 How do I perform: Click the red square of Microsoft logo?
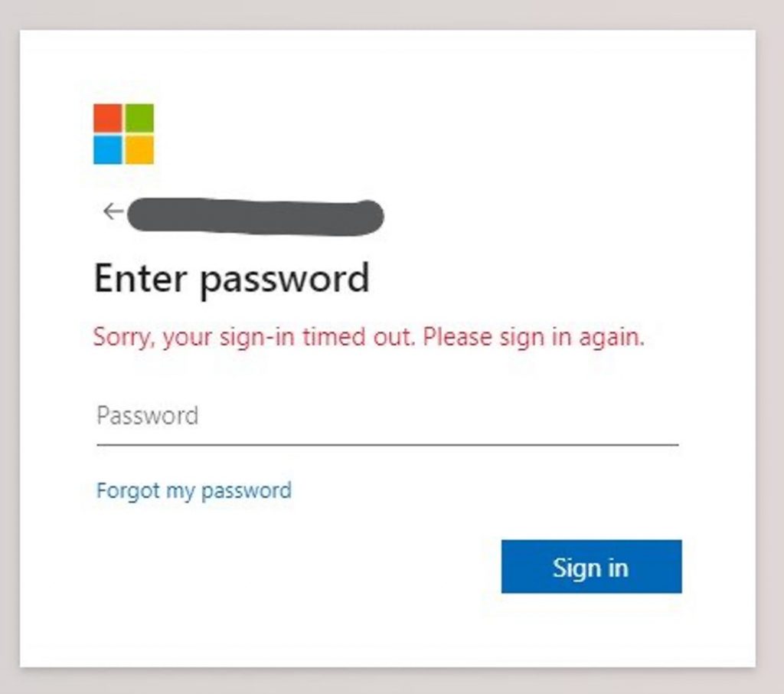[108, 118]
